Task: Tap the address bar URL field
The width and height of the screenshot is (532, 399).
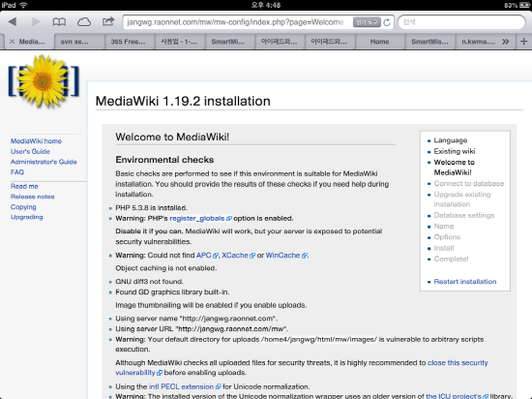Action: (235, 22)
